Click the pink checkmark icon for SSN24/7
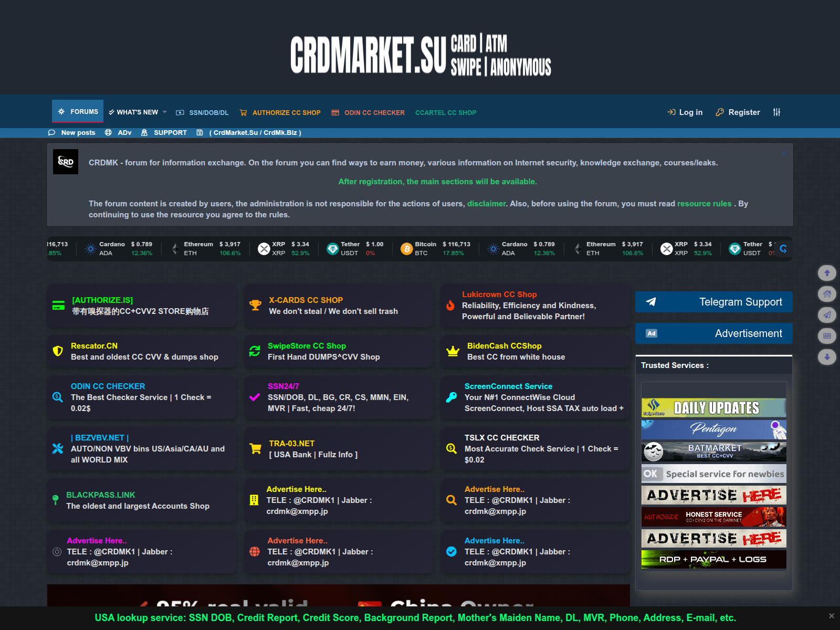The height and width of the screenshot is (630, 840). (x=255, y=397)
